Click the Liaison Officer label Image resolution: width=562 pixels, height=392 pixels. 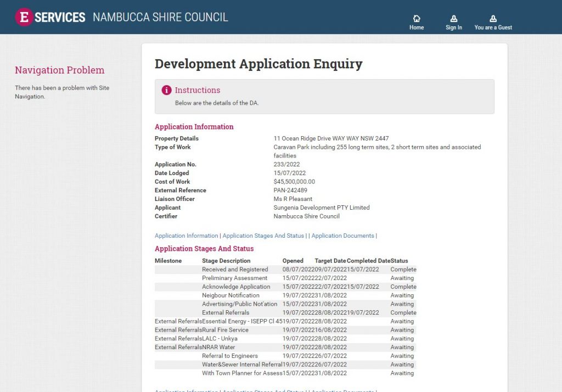tap(175, 199)
